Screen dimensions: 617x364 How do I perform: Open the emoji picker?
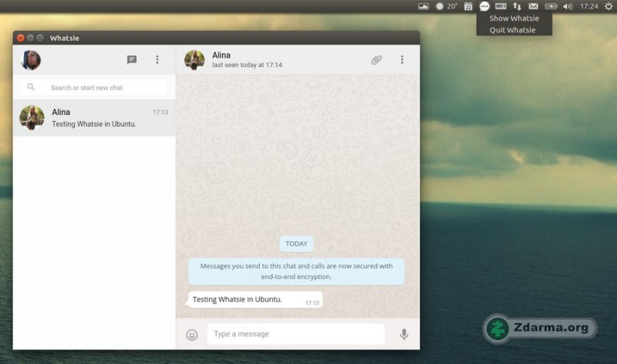pyautogui.click(x=191, y=335)
